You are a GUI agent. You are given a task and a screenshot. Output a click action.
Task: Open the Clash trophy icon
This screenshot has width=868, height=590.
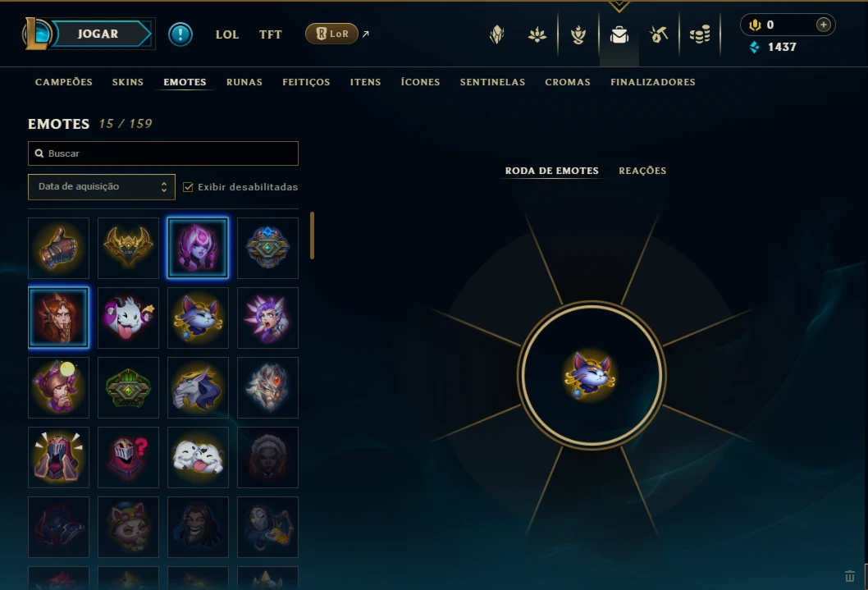578,34
